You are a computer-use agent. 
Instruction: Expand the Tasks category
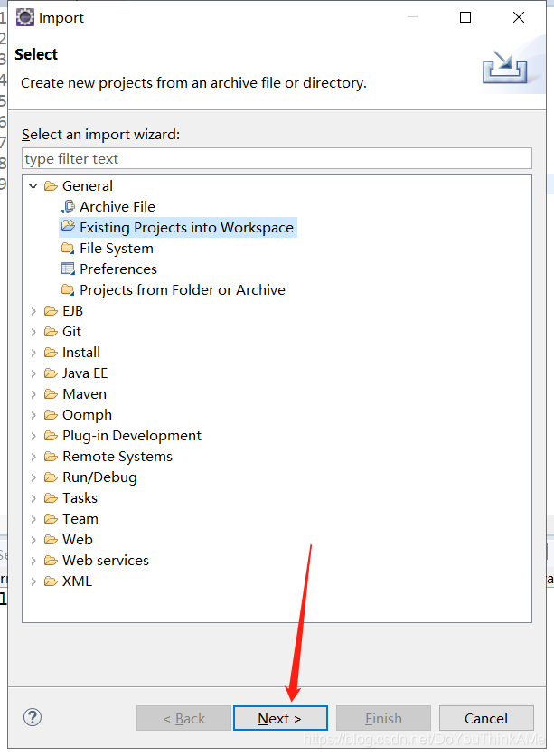33,498
